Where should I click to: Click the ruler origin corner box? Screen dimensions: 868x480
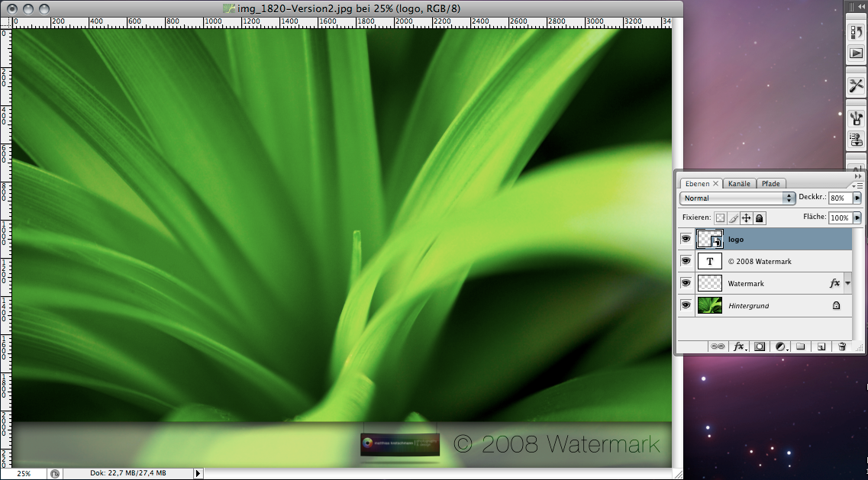click(x=5, y=23)
